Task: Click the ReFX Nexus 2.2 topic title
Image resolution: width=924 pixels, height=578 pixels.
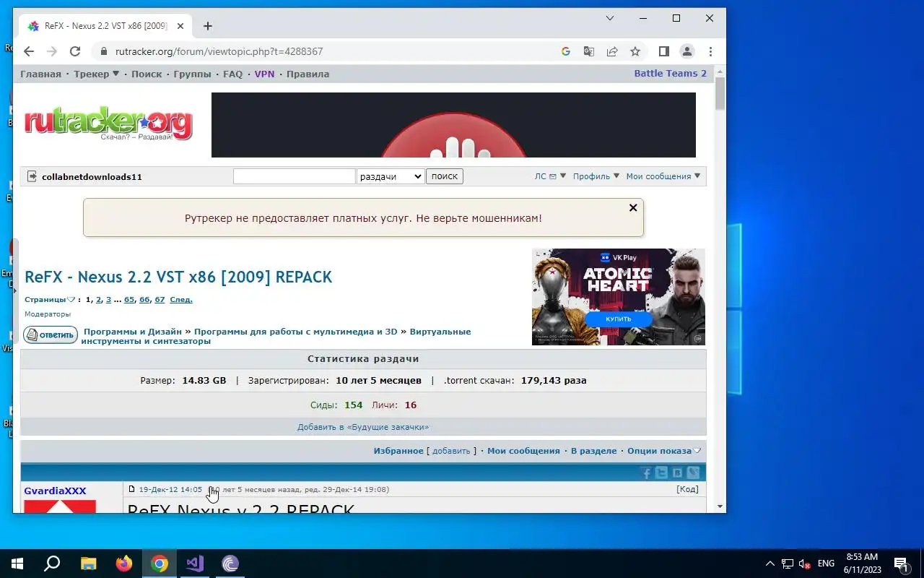Action: [178, 277]
